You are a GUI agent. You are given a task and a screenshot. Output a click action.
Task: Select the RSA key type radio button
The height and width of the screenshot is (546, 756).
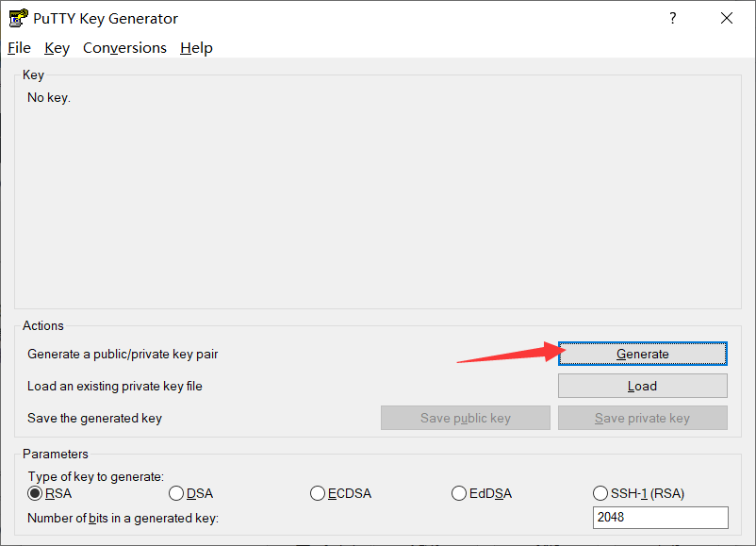[x=36, y=493]
